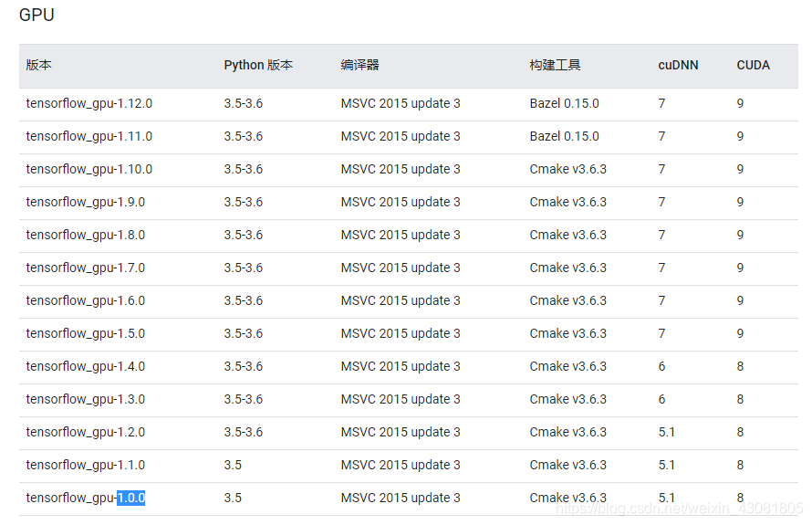This screenshot has width=812, height=525.
Task: Click CUDA value 9 in the 1.6.0 row
Action: [x=740, y=300]
